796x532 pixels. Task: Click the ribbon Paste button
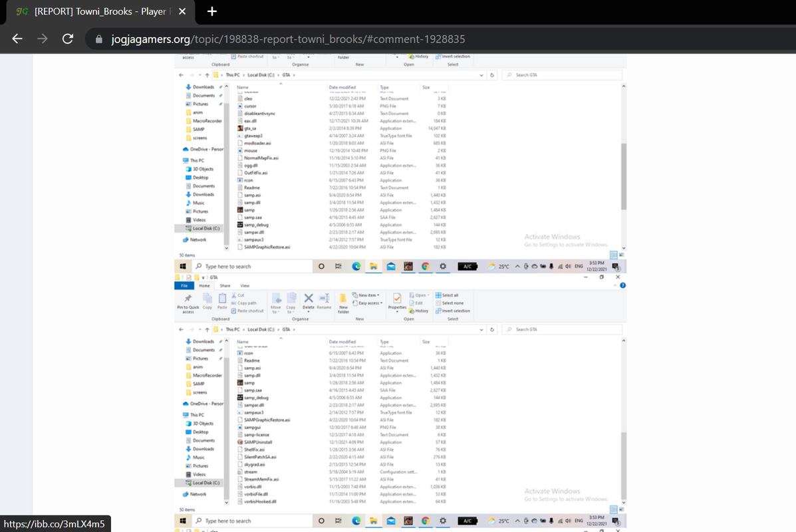[222, 301]
